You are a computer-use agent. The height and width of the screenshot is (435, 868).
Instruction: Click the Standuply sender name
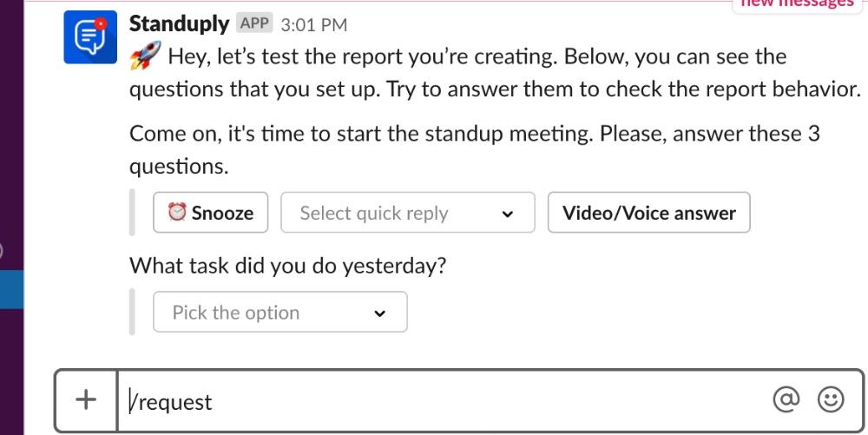pos(179,23)
